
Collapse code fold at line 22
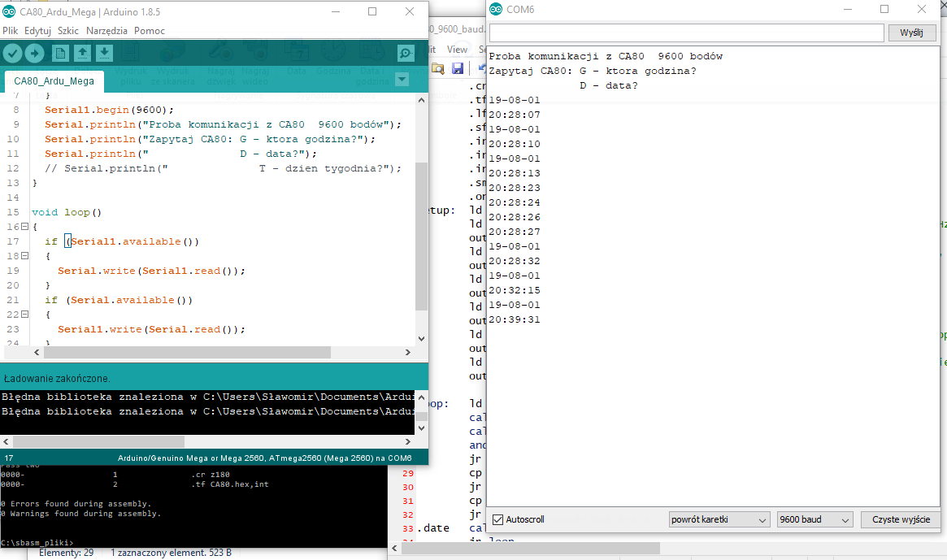pyautogui.click(x=24, y=314)
